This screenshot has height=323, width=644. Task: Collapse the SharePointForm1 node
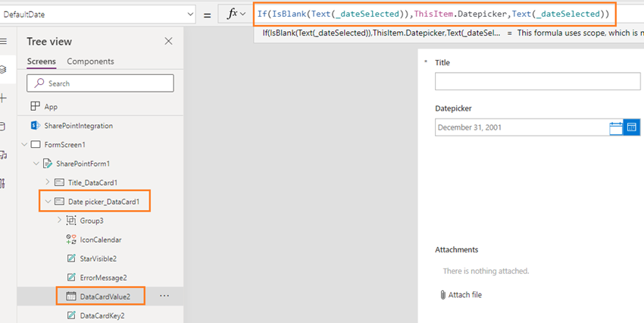tap(36, 164)
